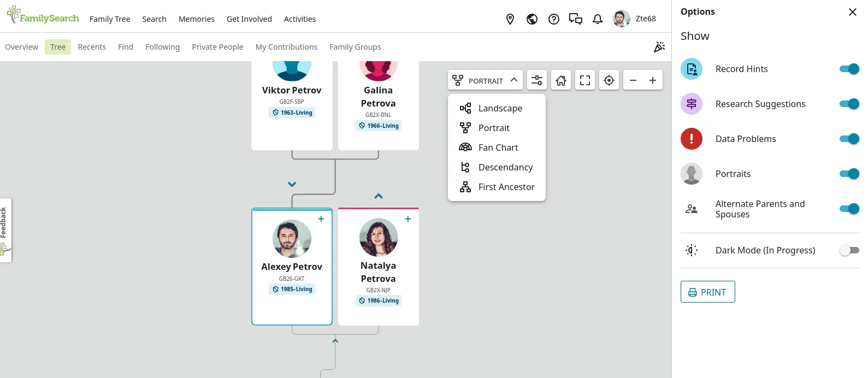Click the Dark Mode brightness icon
This screenshot has width=868, height=378.
point(692,250)
